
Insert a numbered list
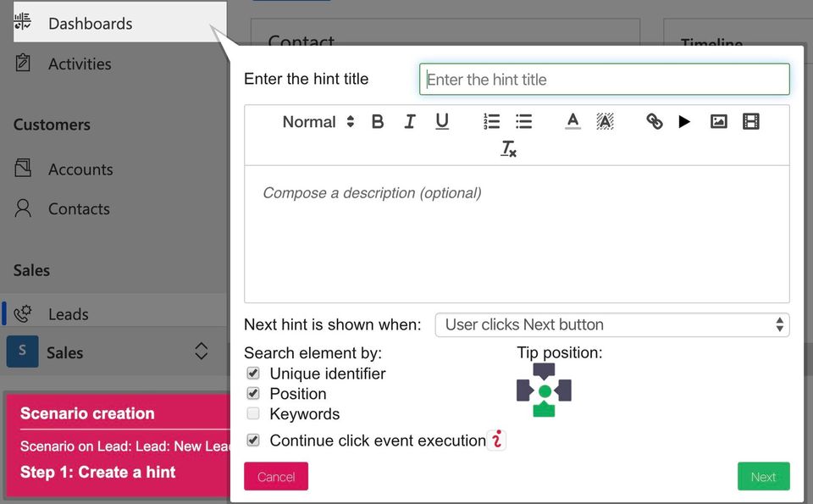(x=491, y=122)
